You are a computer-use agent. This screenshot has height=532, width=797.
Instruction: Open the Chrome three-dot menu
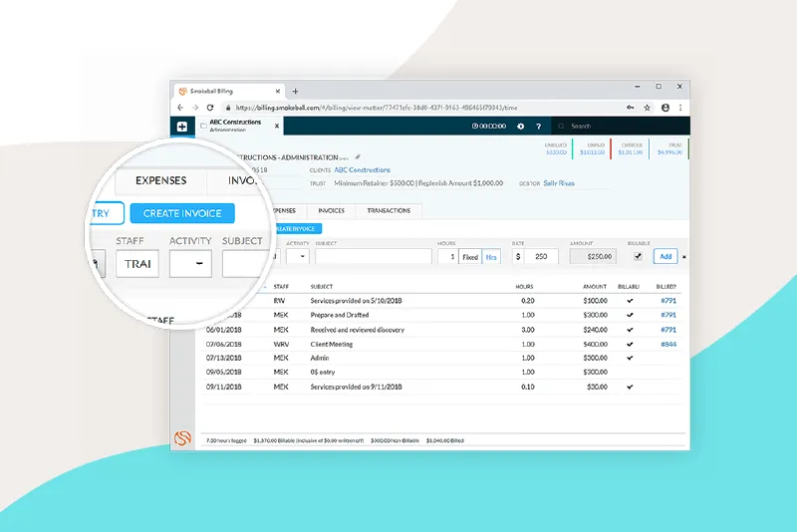pos(680,108)
